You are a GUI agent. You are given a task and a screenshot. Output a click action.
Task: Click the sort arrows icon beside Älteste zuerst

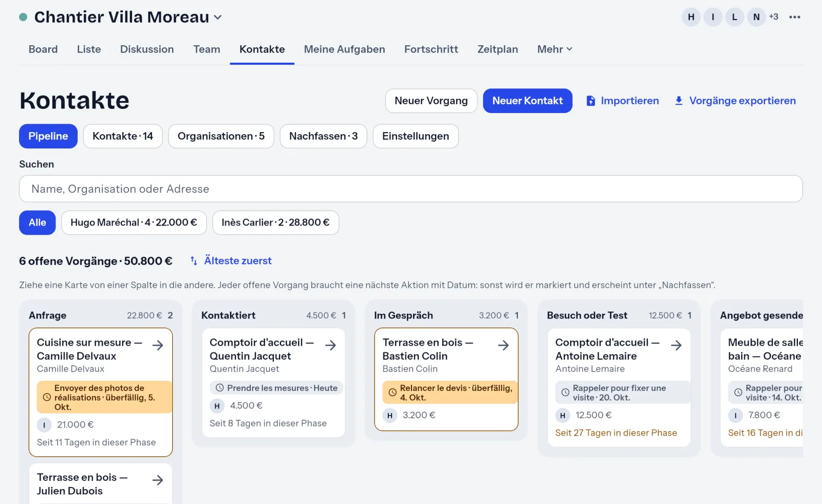pos(194,261)
